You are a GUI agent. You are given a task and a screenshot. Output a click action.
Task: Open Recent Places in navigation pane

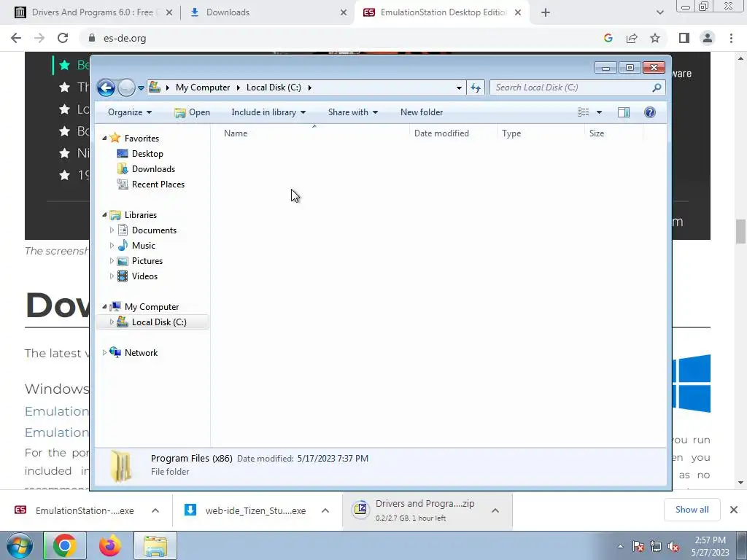coord(158,184)
